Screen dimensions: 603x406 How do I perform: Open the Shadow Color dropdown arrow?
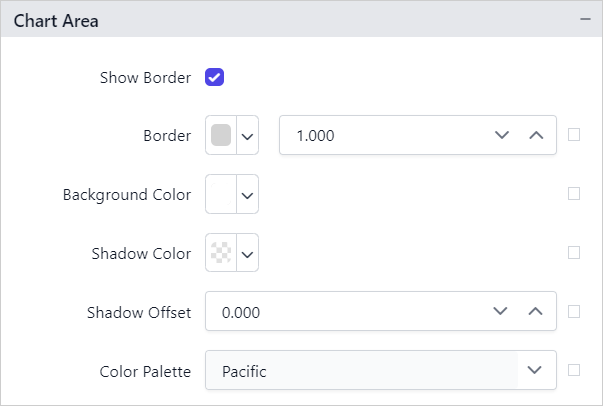(x=247, y=253)
